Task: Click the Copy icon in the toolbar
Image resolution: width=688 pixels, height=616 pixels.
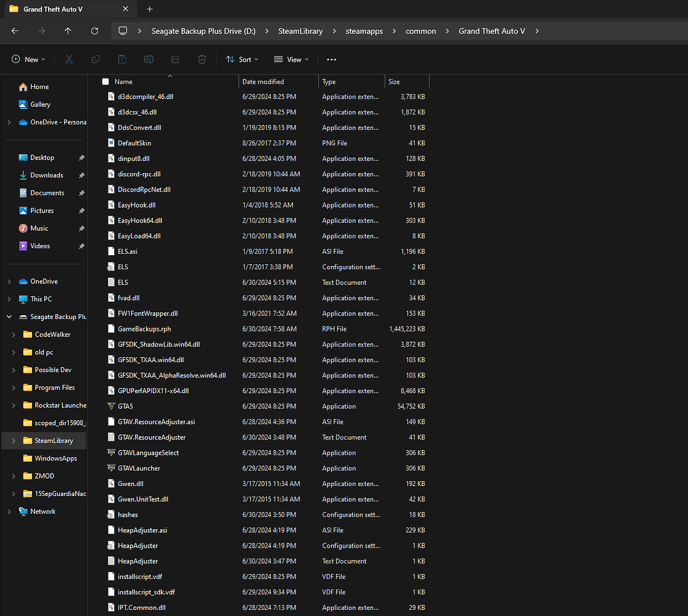Action: coord(96,59)
